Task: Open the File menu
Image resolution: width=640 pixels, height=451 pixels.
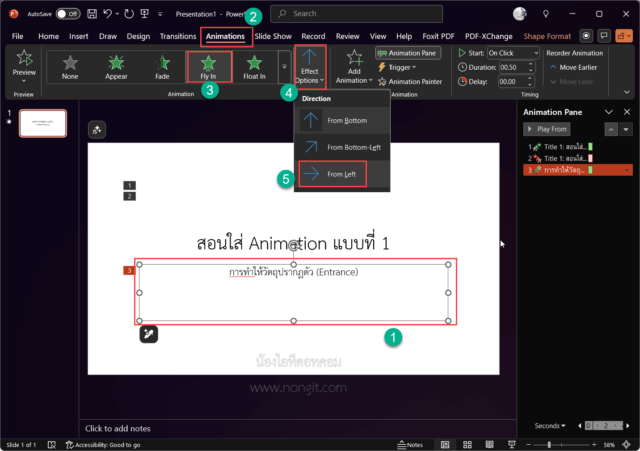Action: coord(18,36)
